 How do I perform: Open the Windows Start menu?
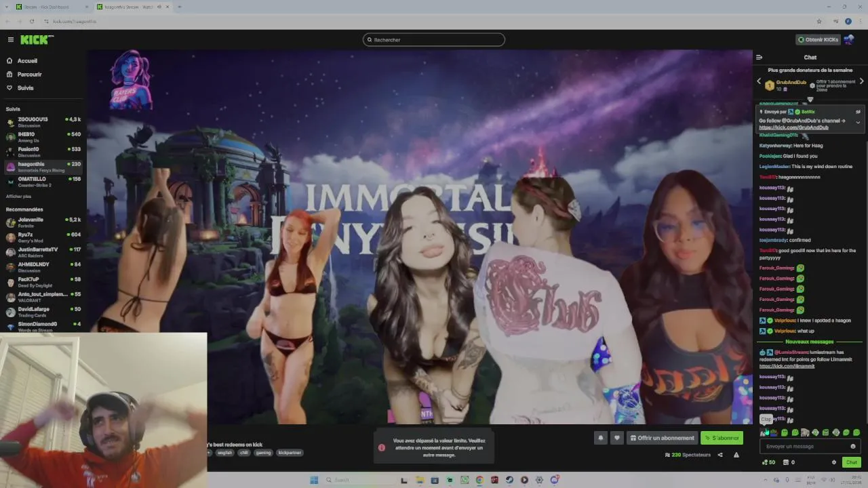tap(314, 480)
